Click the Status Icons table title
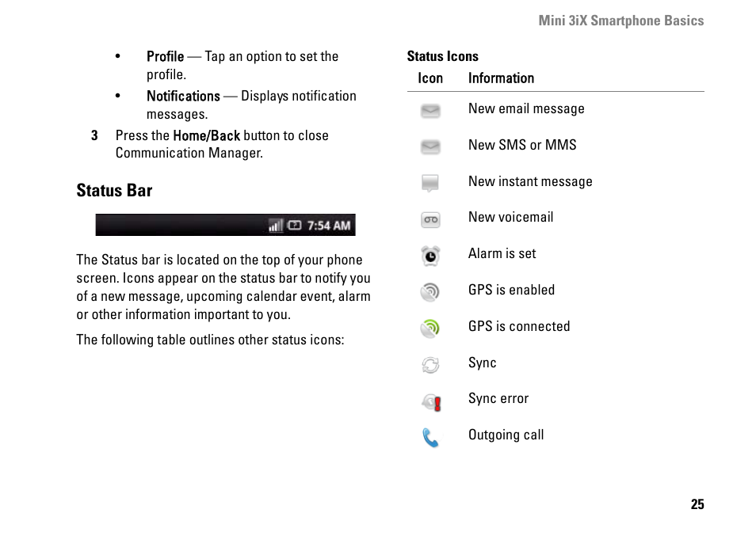 coord(443,56)
